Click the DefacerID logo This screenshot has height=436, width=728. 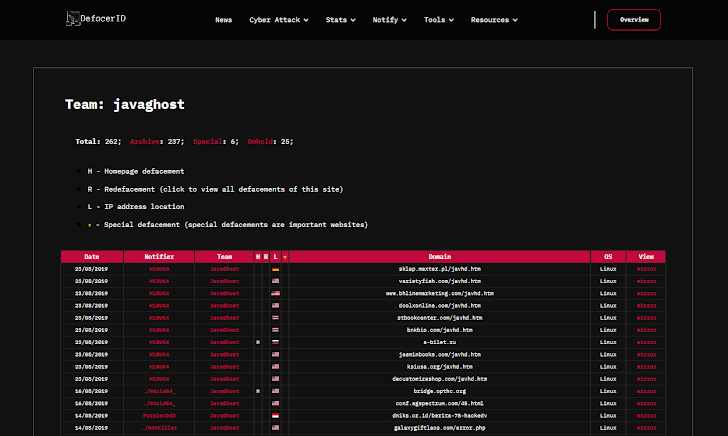point(96,19)
